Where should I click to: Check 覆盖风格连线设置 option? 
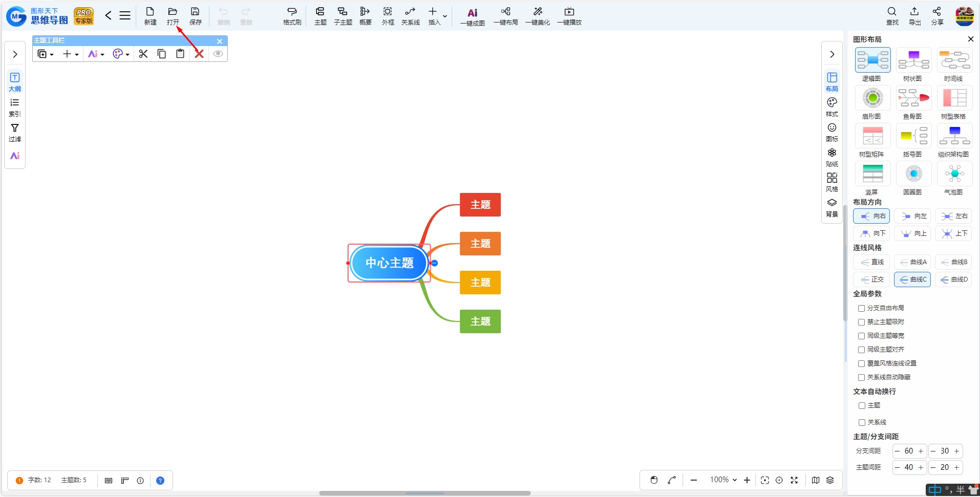click(861, 363)
